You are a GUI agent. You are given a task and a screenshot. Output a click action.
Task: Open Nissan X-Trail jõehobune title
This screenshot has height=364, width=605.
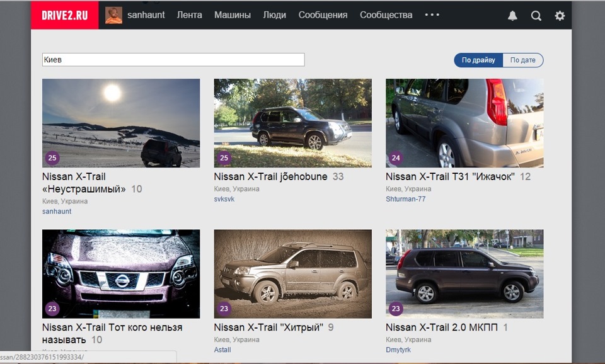(270, 176)
